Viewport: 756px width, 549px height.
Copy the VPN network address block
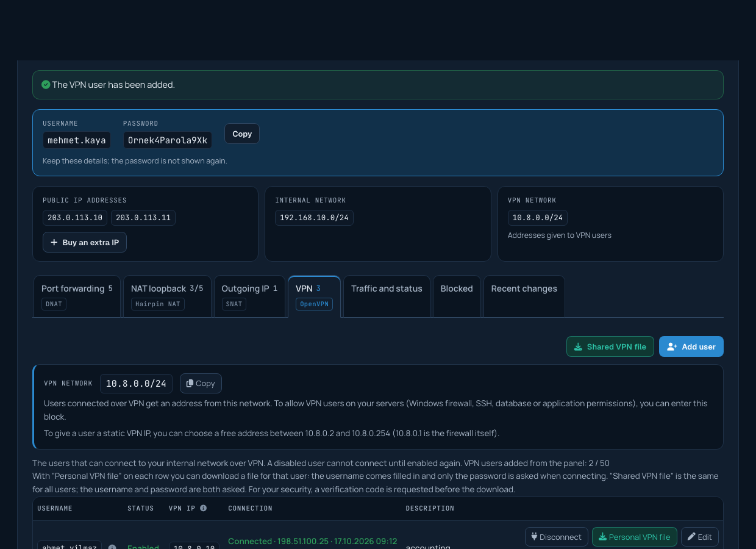pyautogui.click(x=201, y=383)
